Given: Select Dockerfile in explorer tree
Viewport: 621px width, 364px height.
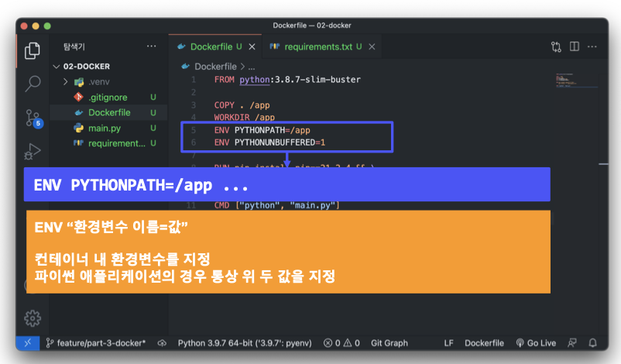Looking at the screenshot, I should pyautogui.click(x=109, y=112).
